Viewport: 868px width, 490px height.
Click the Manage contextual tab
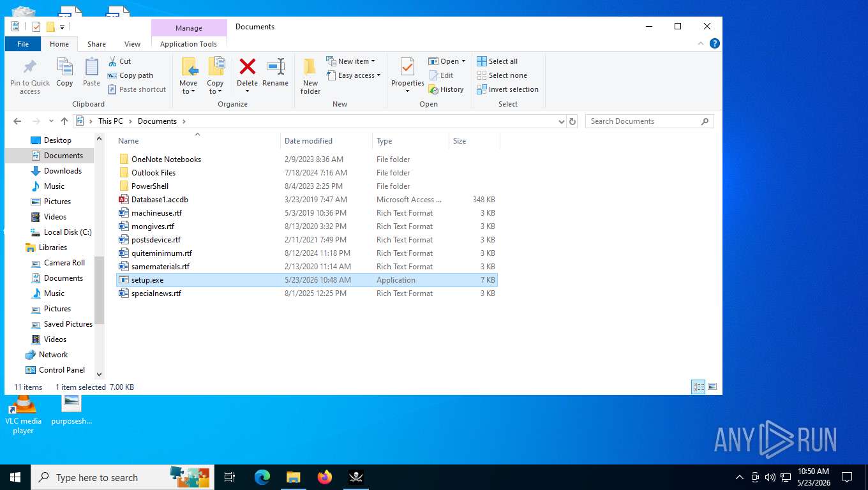pyautogui.click(x=189, y=28)
